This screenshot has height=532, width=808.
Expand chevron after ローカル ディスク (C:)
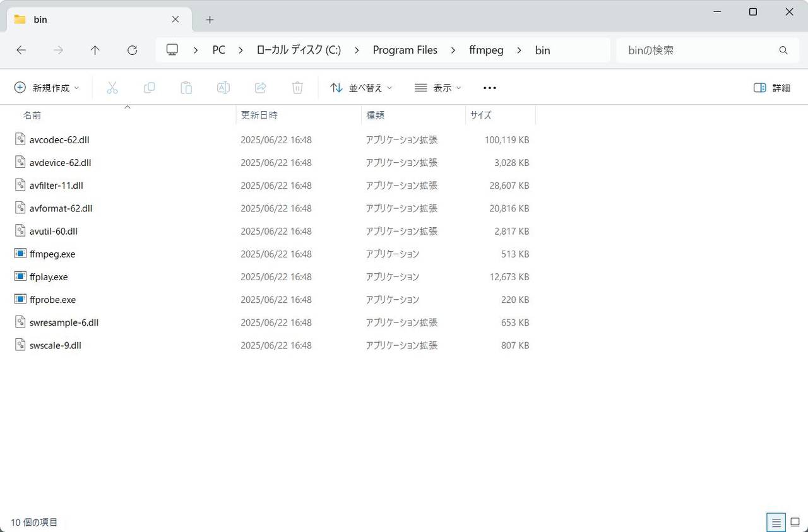point(357,50)
